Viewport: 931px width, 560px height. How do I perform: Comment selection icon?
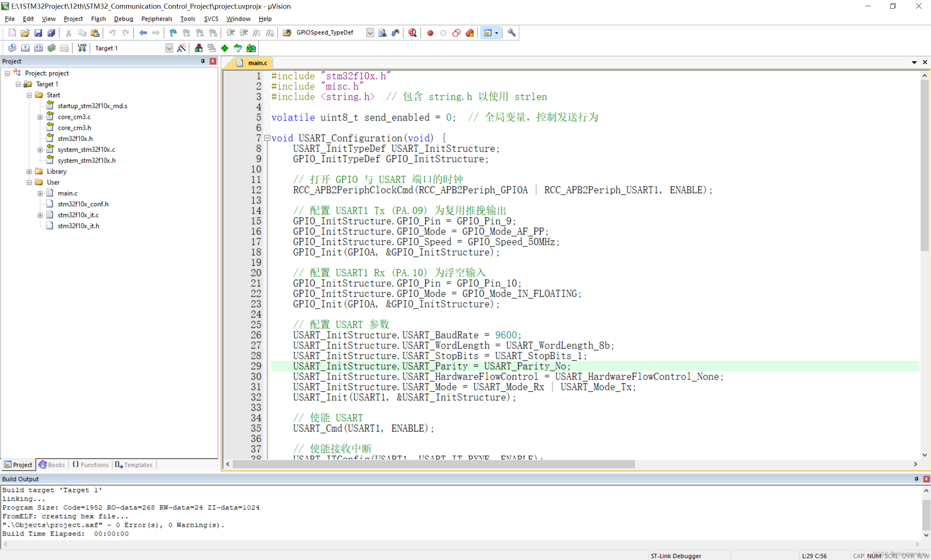[x=257, y=33]
